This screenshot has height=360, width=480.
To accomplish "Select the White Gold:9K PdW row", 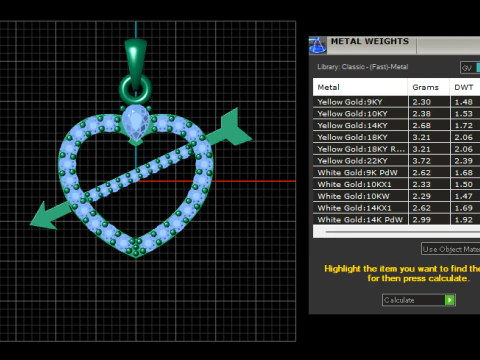I will point(397,173).
